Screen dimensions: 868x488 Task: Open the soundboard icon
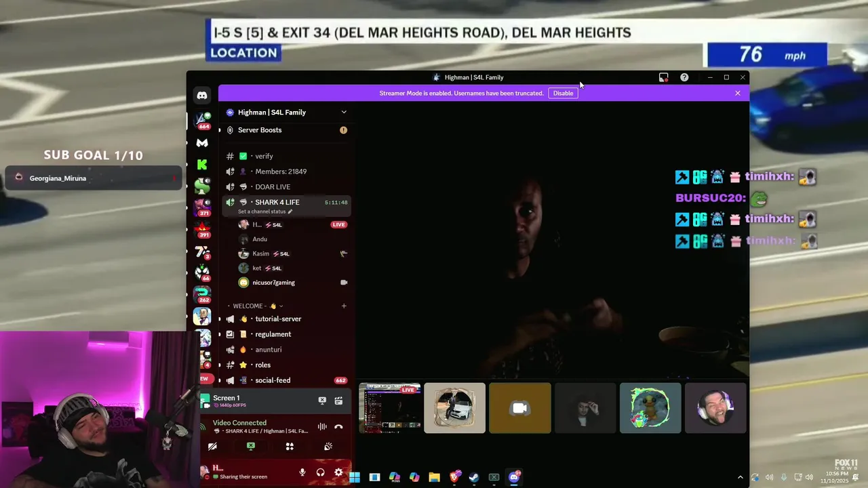pyautogui.click(x=328, y=446)
